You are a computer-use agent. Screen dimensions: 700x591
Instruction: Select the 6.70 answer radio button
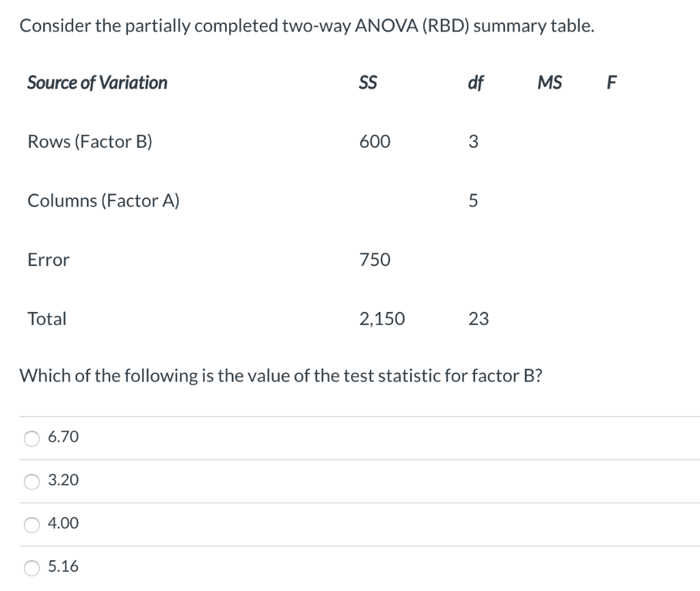pyautogui.click(x=31, y=438)
